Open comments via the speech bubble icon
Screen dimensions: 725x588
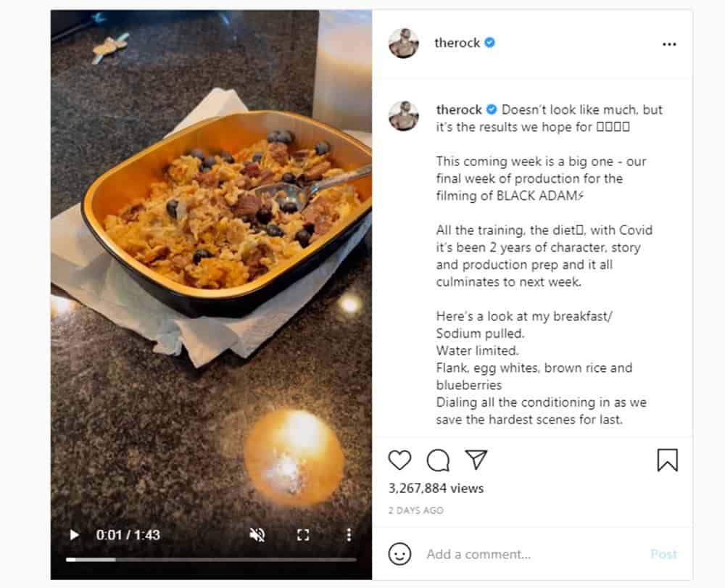pos(438,460)
